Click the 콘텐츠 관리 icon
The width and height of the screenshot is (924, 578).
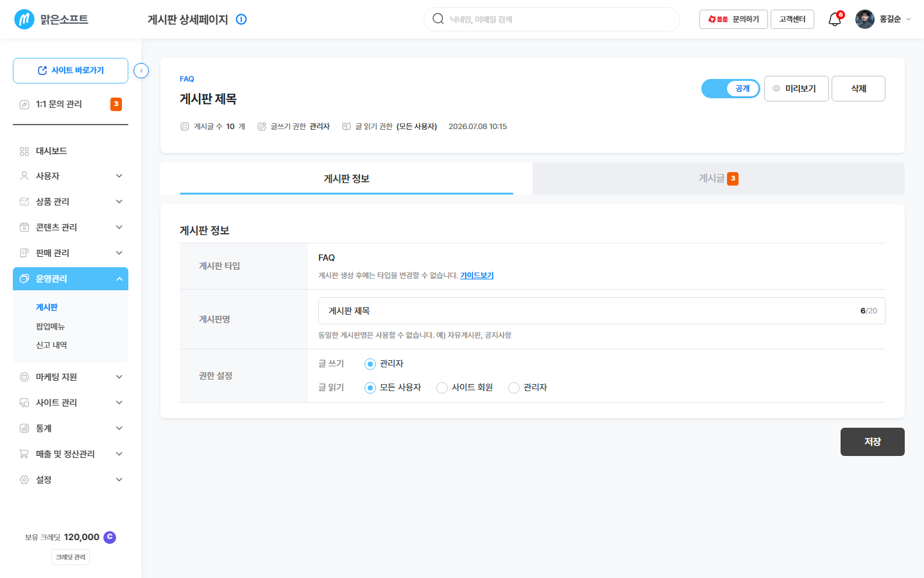(24, 227)
